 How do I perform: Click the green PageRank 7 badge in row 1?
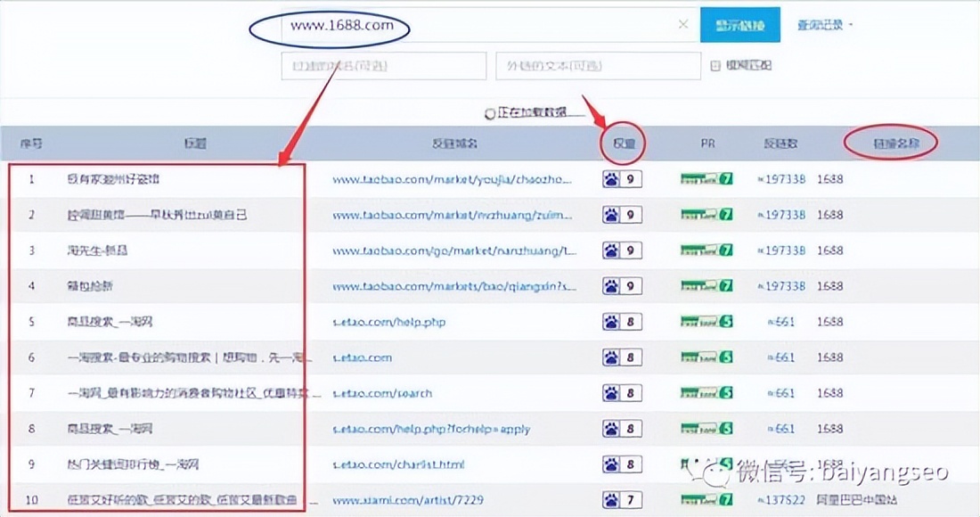(706, 178)
